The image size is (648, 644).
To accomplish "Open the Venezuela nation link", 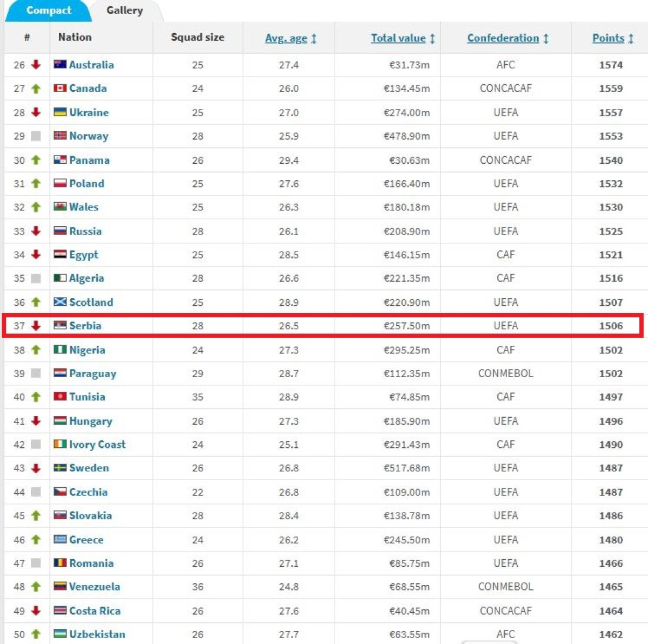I will point(94,586).
